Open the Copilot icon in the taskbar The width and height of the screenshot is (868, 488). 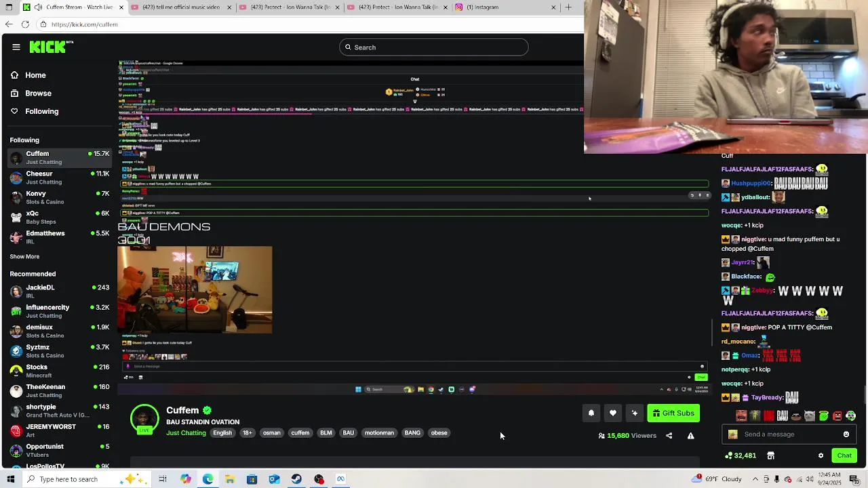point(185,479)
